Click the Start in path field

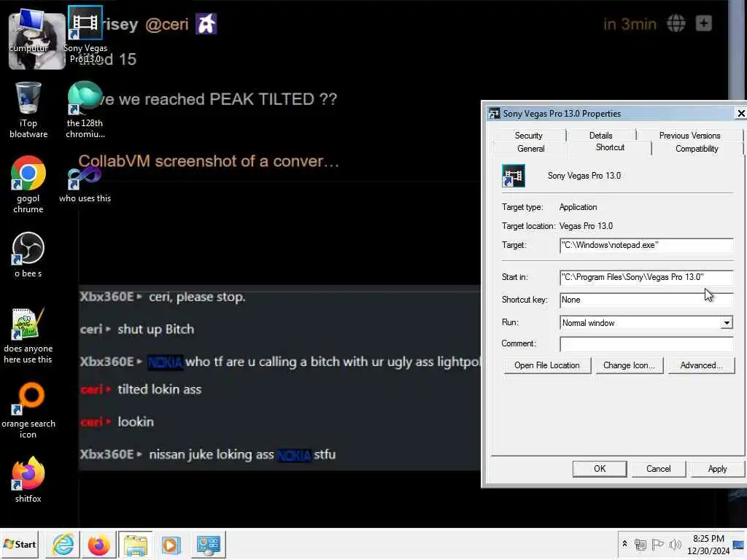pos(646,277)
